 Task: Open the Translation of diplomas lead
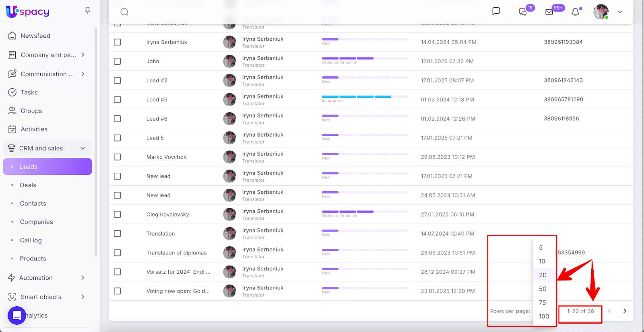pos(176,253)
